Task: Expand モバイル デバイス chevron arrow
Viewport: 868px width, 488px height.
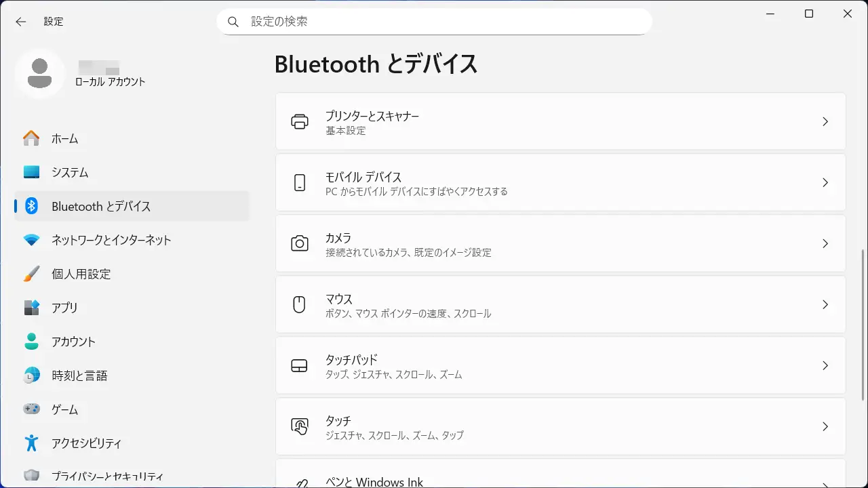Action: click(825, 183)
